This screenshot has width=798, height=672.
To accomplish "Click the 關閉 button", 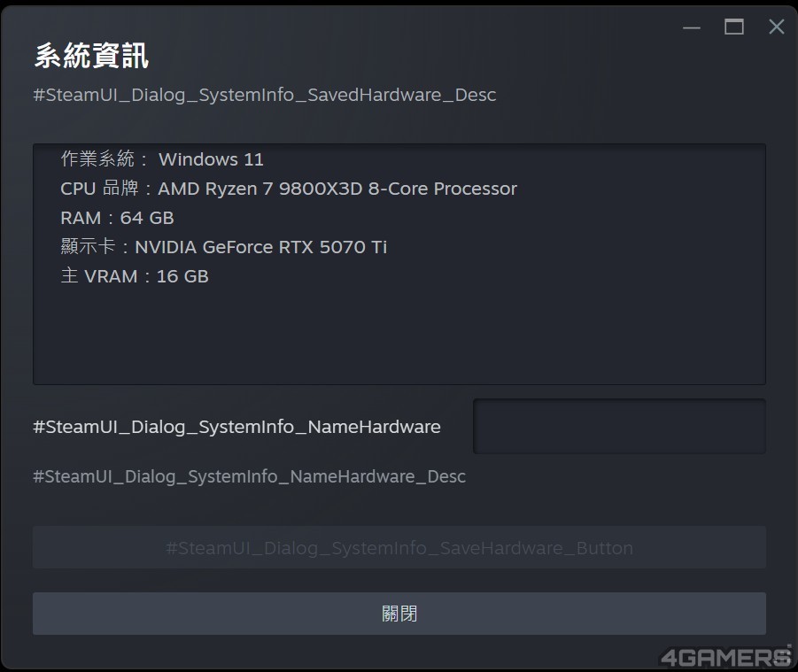I will (x=399, y=614).
